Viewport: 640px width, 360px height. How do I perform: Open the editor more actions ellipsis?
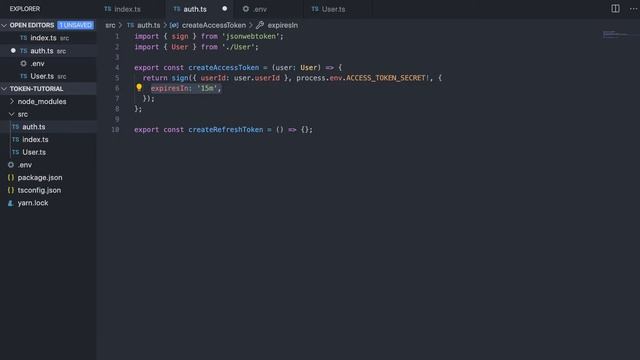633,9
